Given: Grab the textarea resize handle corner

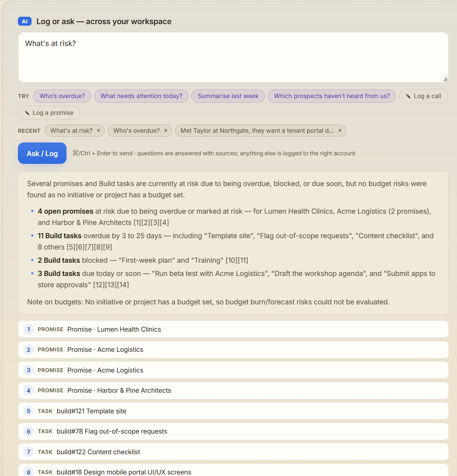Looking at the screenshot, I should pyautogui.click(x=445, y=79).
